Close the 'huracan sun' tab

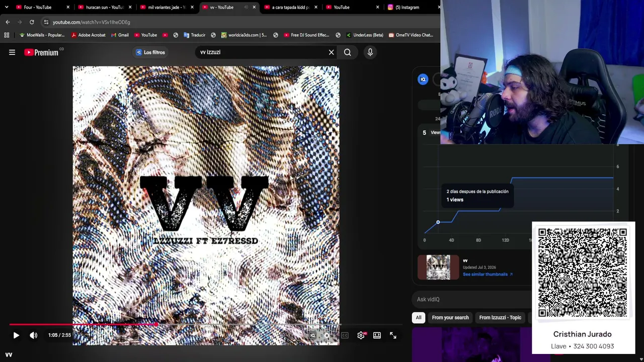130,8
